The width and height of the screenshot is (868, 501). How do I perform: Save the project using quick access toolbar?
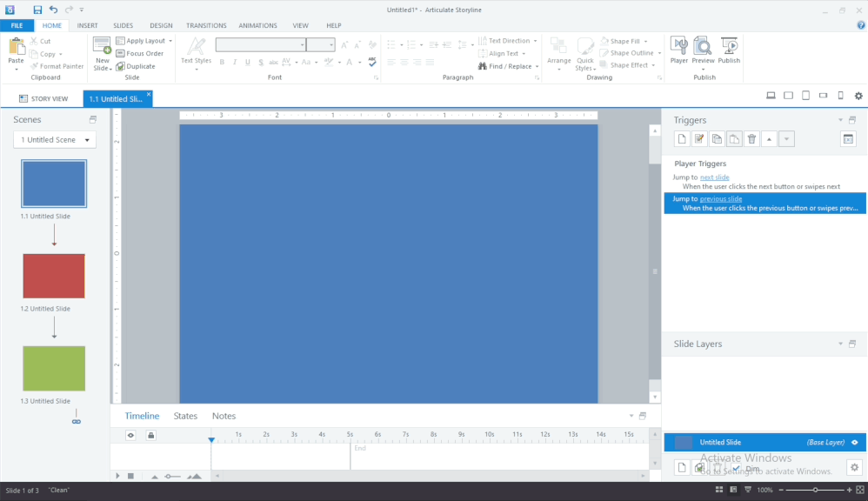(37, 10)
